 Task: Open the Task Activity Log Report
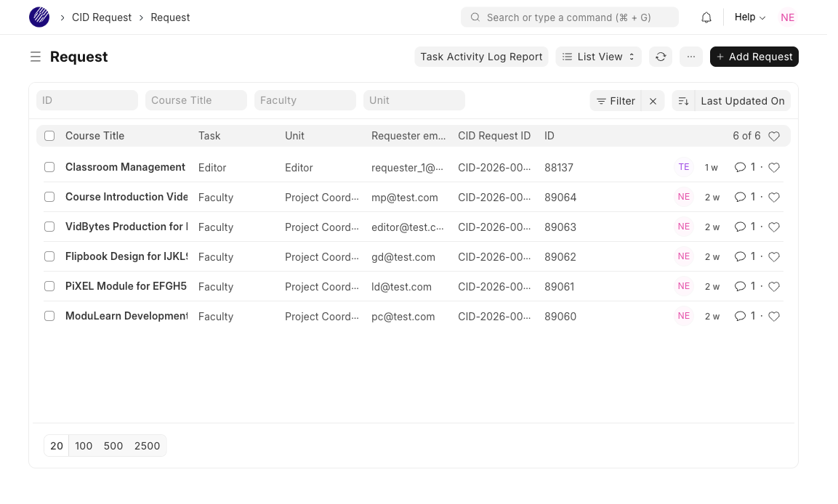point(481,57)
